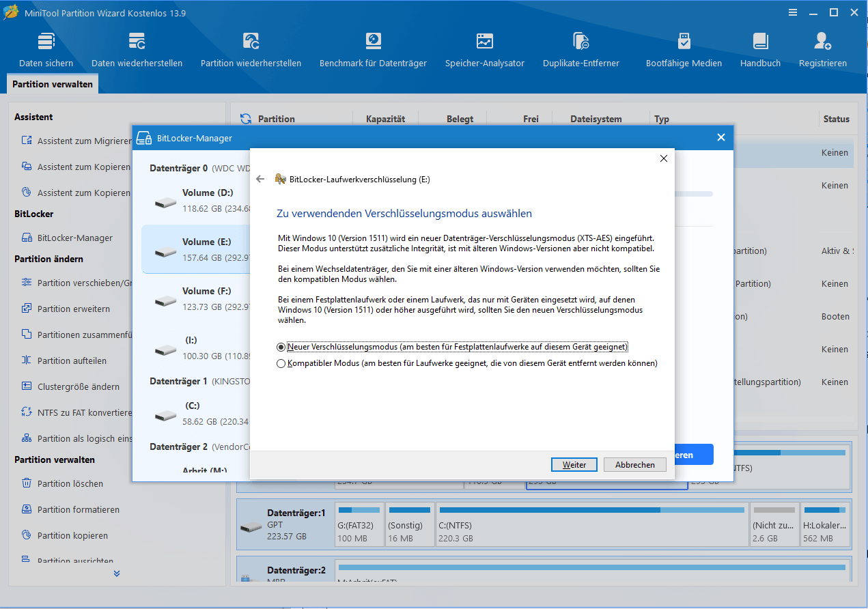Viewport: 868px width, 609px height.
Task: Open Daten wiederherstellen tool
Action: (137, 50)
